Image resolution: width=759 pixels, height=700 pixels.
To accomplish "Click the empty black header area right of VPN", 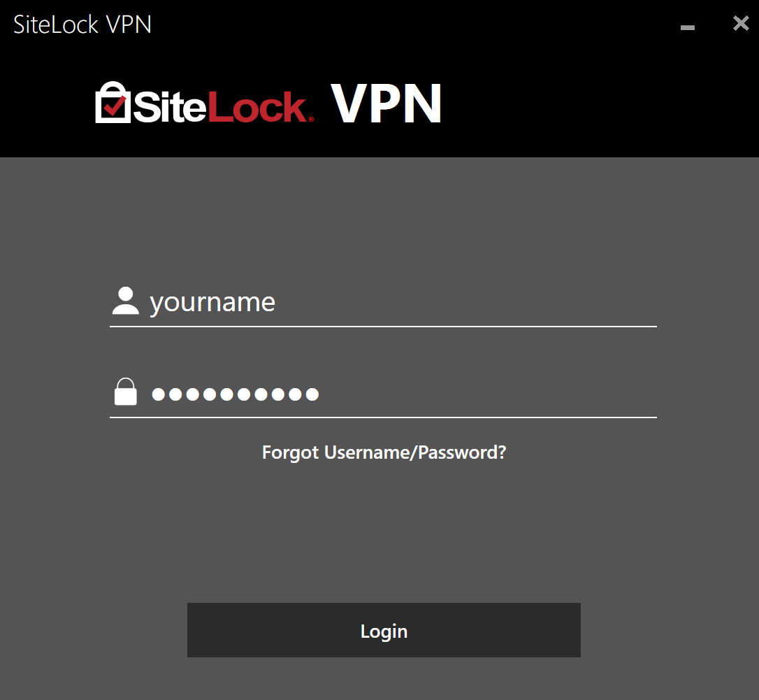I will [595, 103].
